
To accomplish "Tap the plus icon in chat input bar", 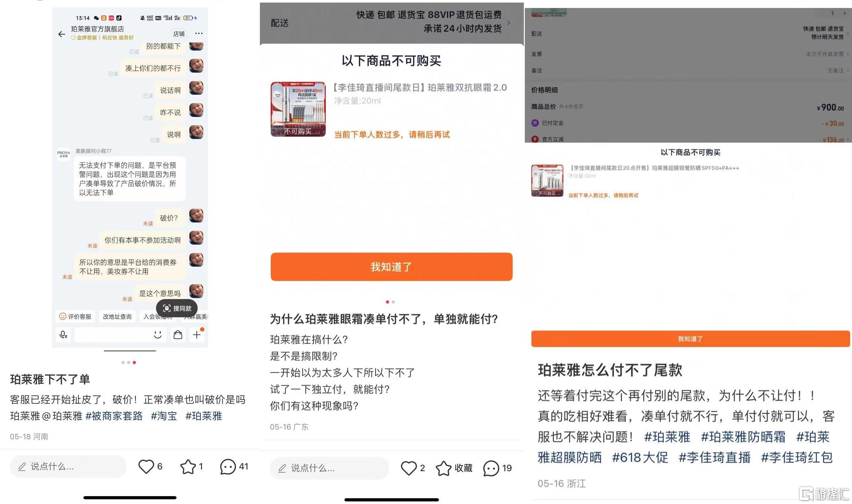I will tap(197, 335).
